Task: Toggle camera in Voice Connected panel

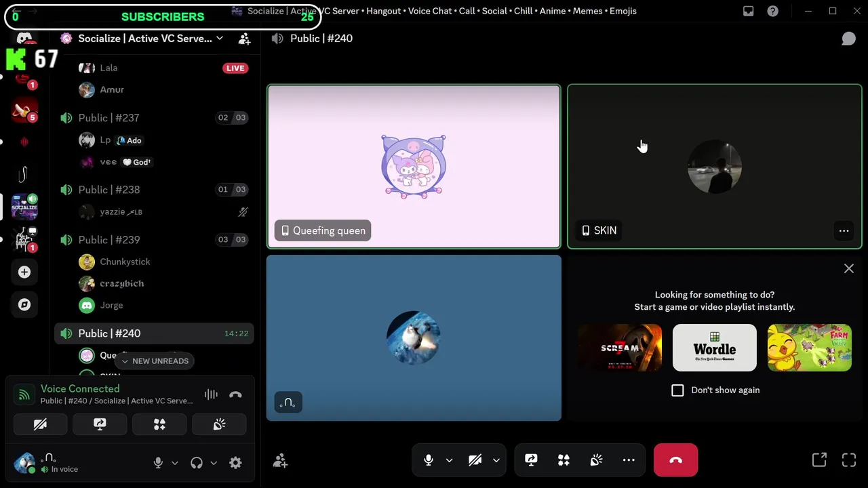Action: tap(40, 424)
